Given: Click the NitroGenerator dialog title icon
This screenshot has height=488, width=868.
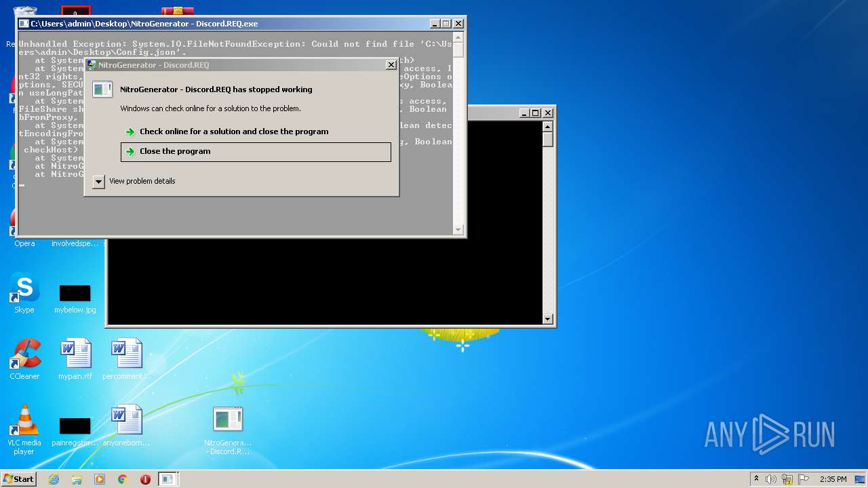Looking at the screenshot, I should pyautogui.click(x=92, y=65).
